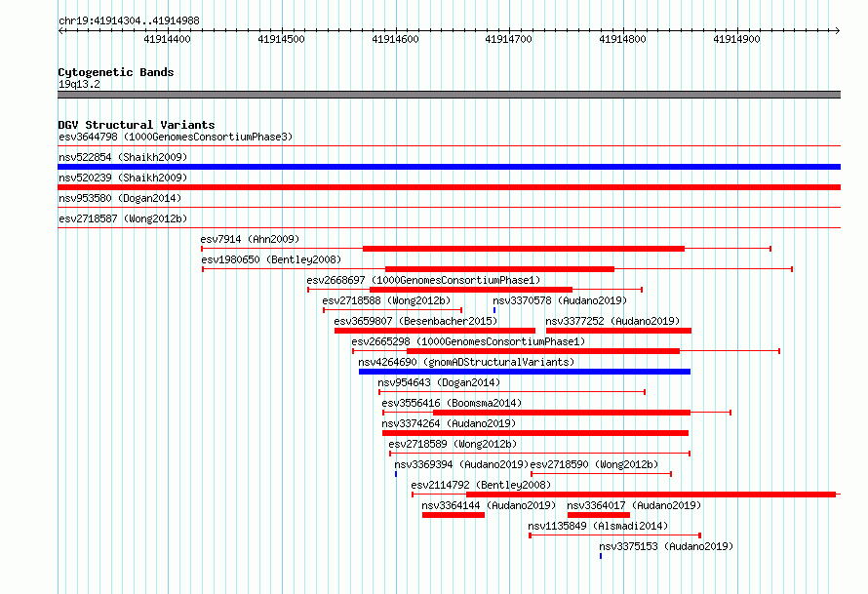Select the red nsv520239 Shaikh2009 bar
The image size is (868, 594).
pos(449,187)
